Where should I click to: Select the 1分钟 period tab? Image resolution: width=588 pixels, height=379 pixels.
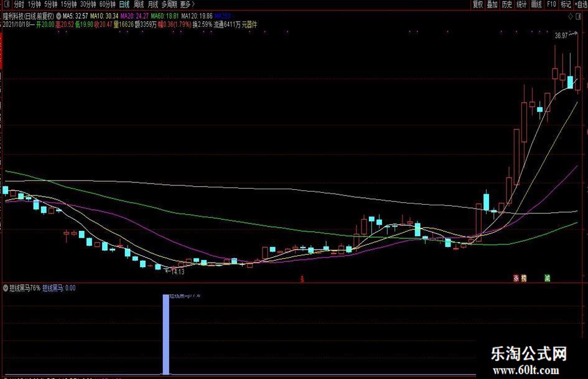(x=34, y=4)
